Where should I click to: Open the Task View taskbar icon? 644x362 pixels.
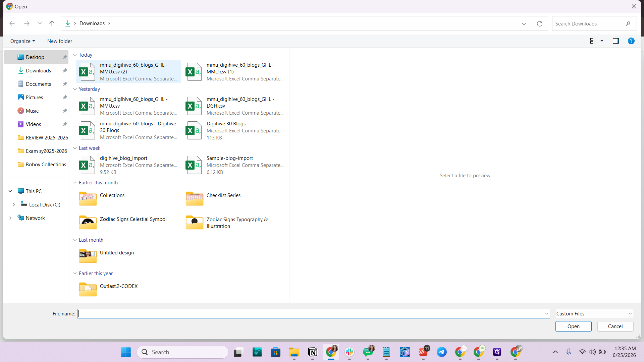coord(238,352)
